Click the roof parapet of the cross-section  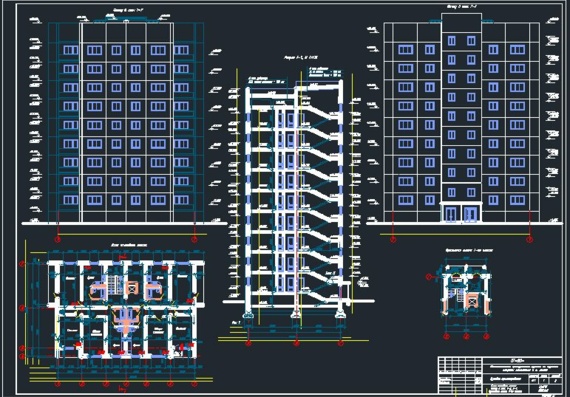click(x=320, y=84)
